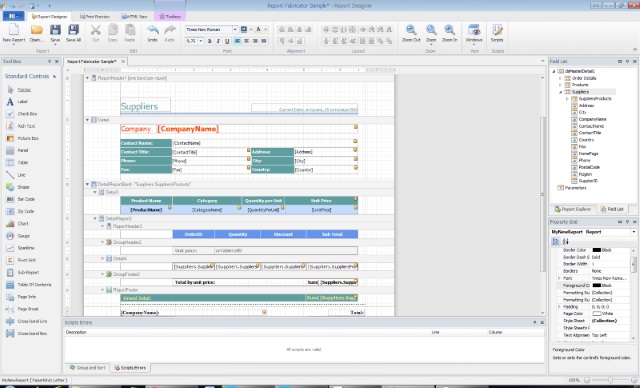Open the Property Grid object selector dropdown
The image size is (640, 388).
(x=634, y=232)
